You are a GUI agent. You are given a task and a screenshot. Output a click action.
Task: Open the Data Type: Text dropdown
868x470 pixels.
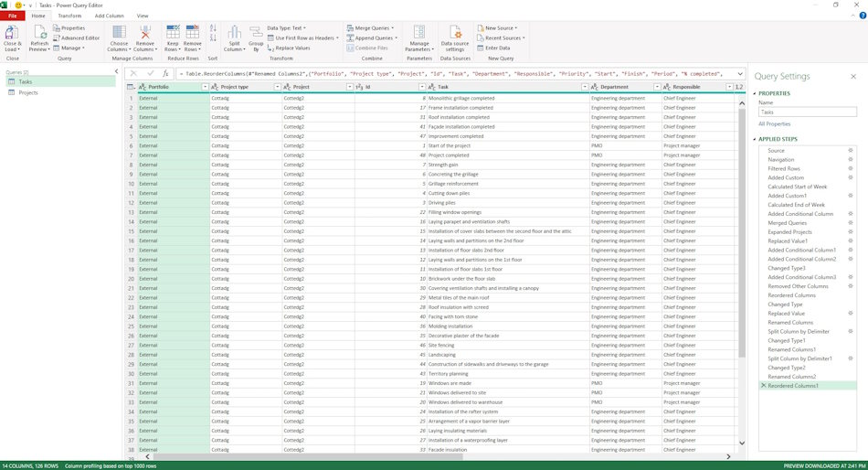tap(286, 27)
